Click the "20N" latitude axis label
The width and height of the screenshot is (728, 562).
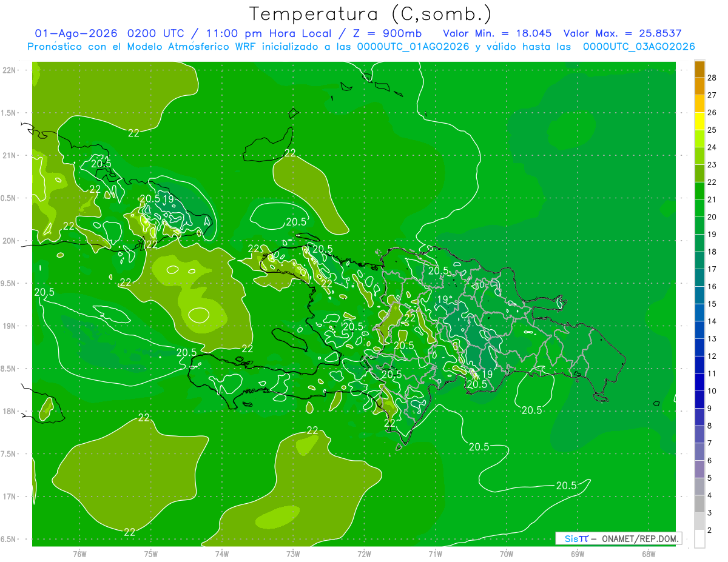10,241
